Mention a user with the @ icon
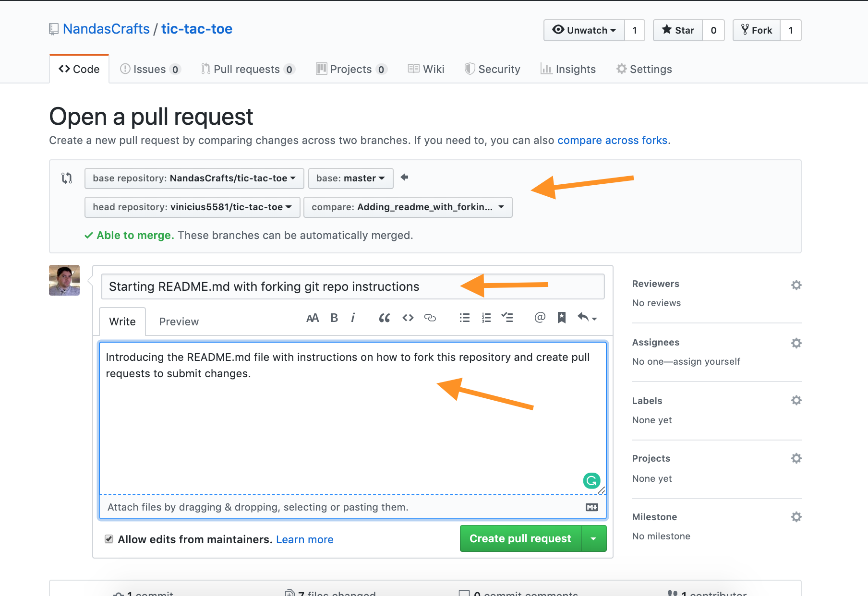868x596 pixels. click(540, 318)
